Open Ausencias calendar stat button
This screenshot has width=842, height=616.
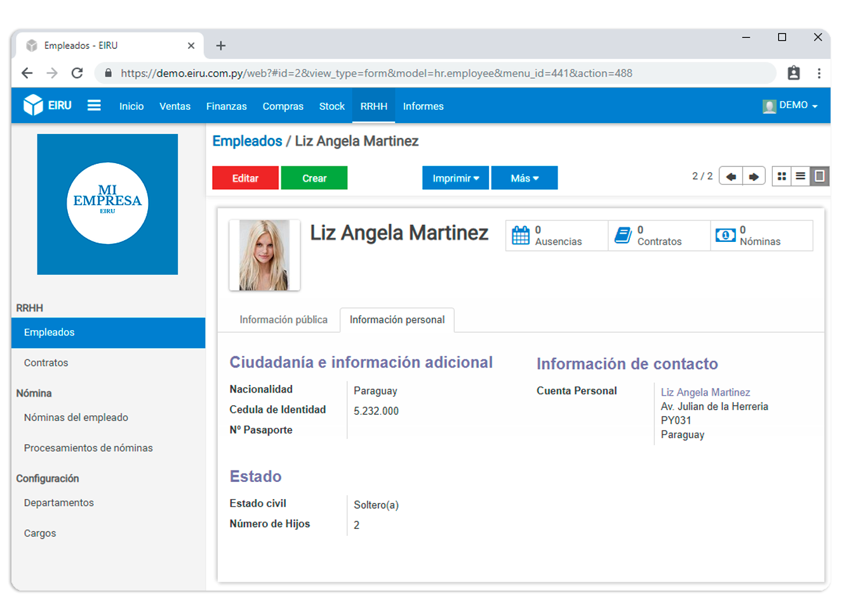[x=557, y=236]
